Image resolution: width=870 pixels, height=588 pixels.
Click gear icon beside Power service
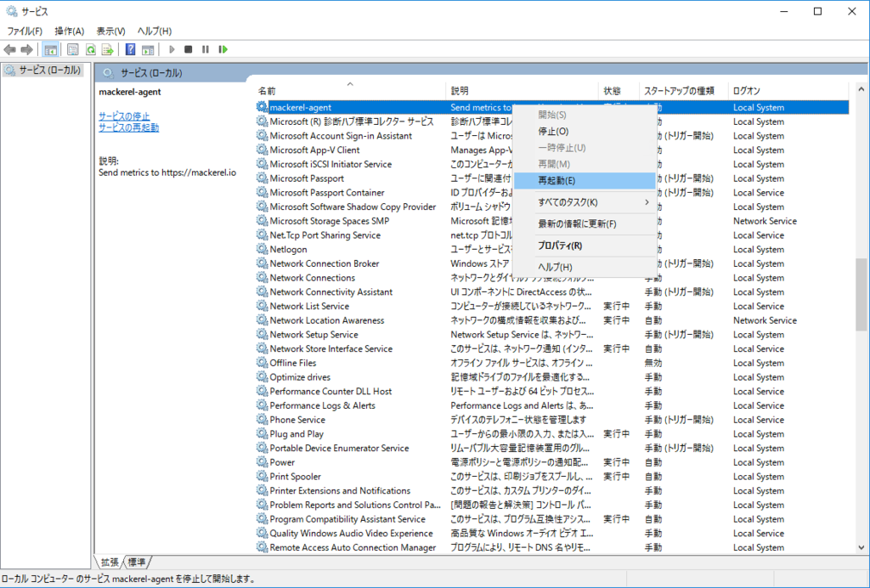pos(262,461)
